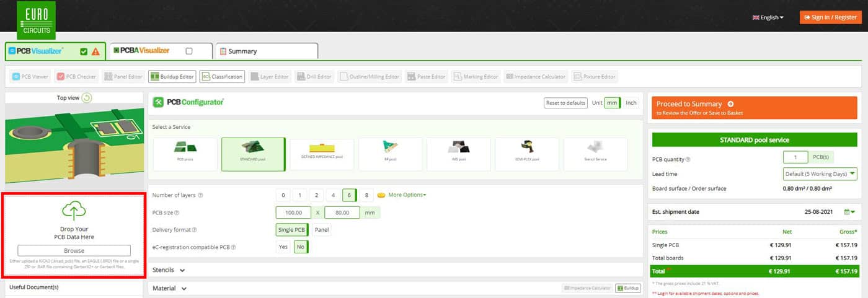The height and width of the screenshot is (298, 868).
Task: Tick the PCBA Visualizer checkbox
Action: (189, 51)
